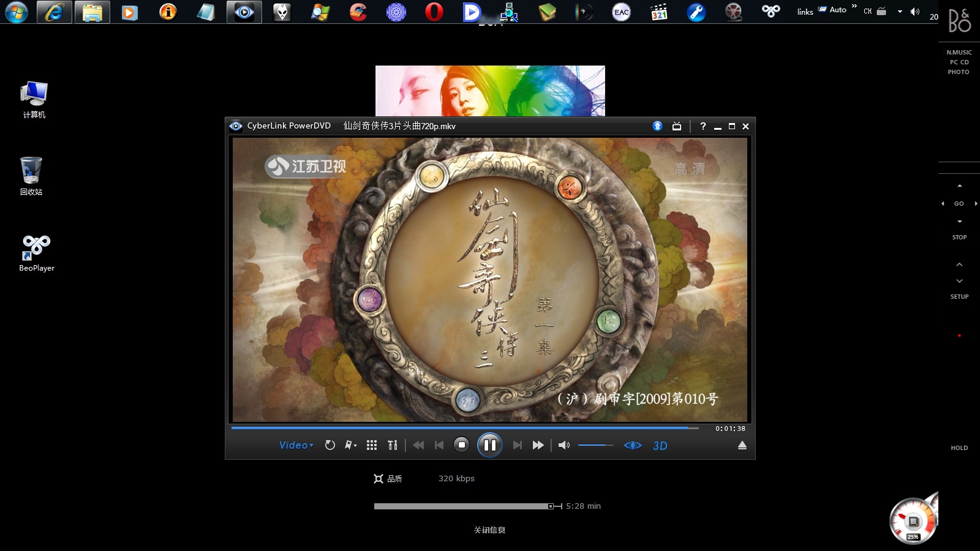Open the Notepad icon on the taskbar

(x=206, y=12)
